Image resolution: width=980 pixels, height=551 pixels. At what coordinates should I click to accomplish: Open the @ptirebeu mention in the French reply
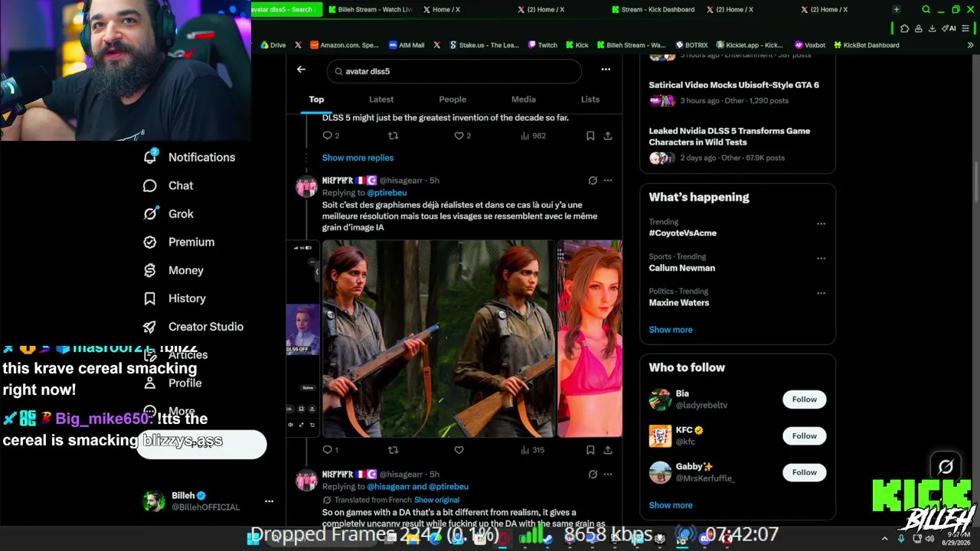point(387,193)
